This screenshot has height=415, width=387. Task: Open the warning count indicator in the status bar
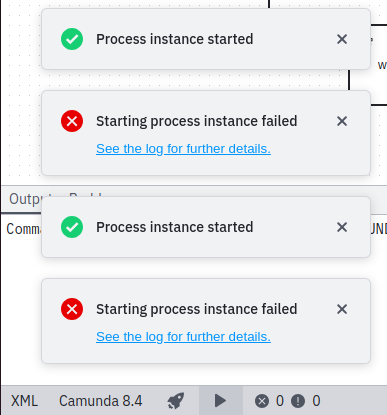306,401
